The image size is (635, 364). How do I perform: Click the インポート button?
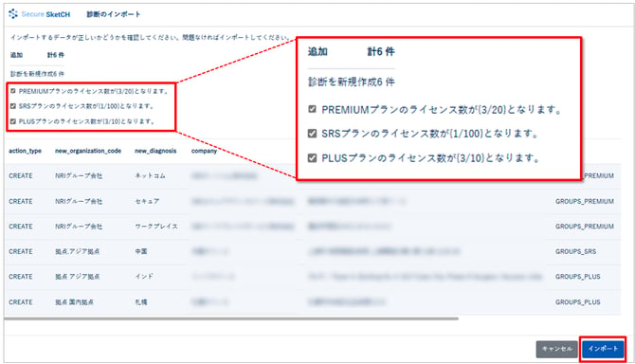pyautogui.click(x=603, y=349)
